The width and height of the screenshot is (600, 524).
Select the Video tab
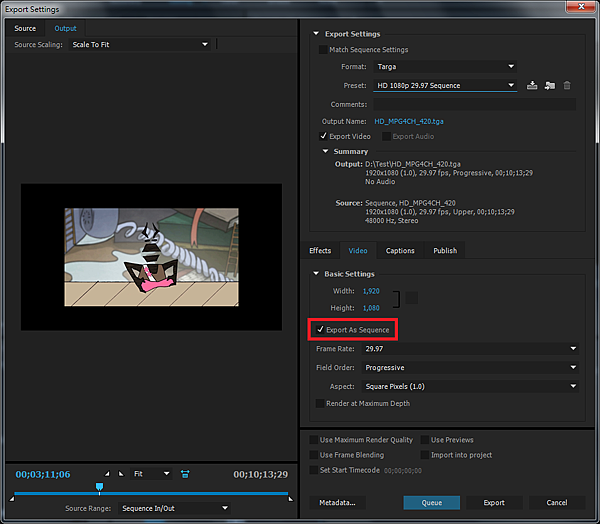point(358,251)
